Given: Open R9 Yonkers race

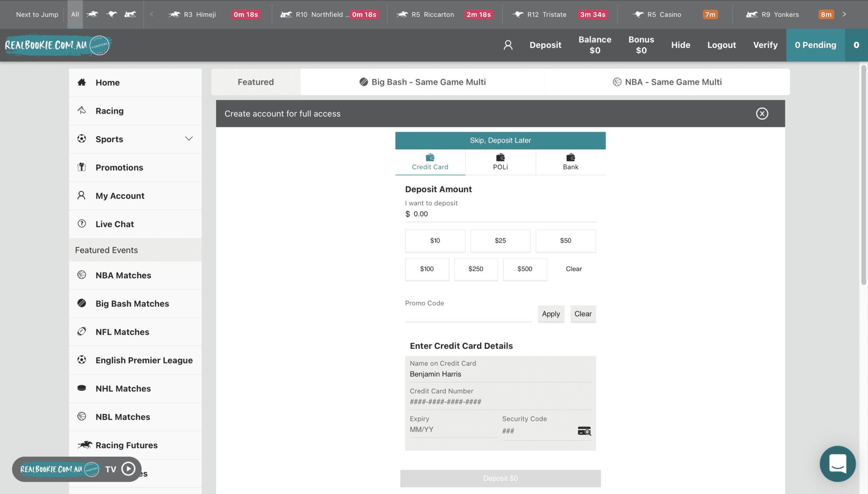Looking at the screenshot, I should pyautogui.click(x=791, y=14).
